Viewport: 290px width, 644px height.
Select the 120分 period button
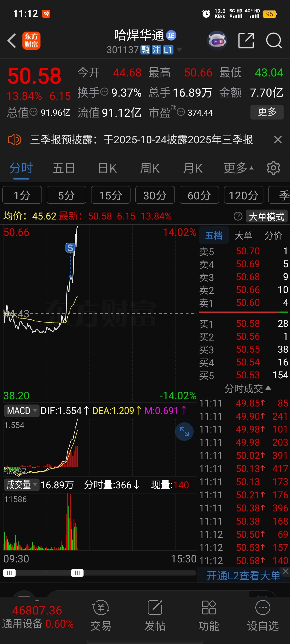(x=244, y=195)
